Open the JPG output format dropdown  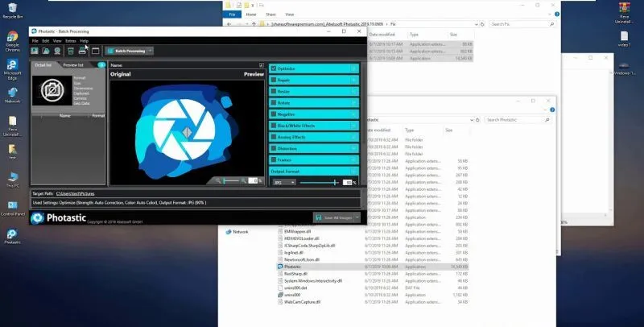tap(284, 182)
